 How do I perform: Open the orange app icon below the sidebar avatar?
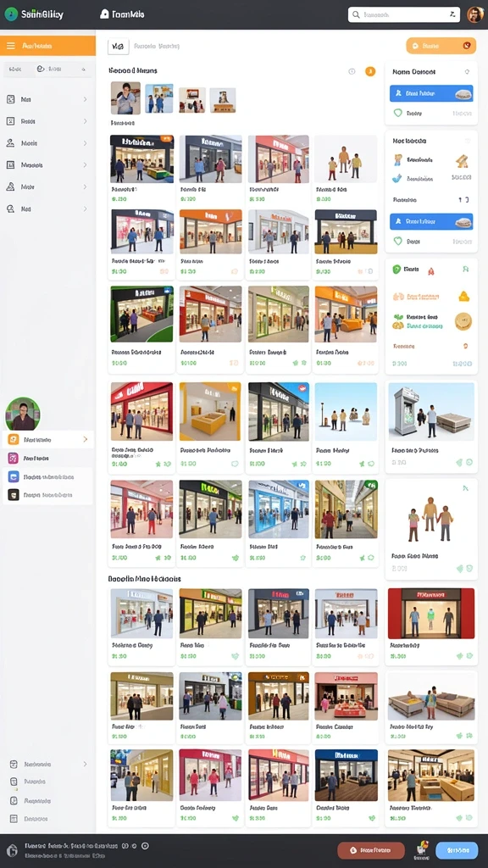[x=14, y=440]
